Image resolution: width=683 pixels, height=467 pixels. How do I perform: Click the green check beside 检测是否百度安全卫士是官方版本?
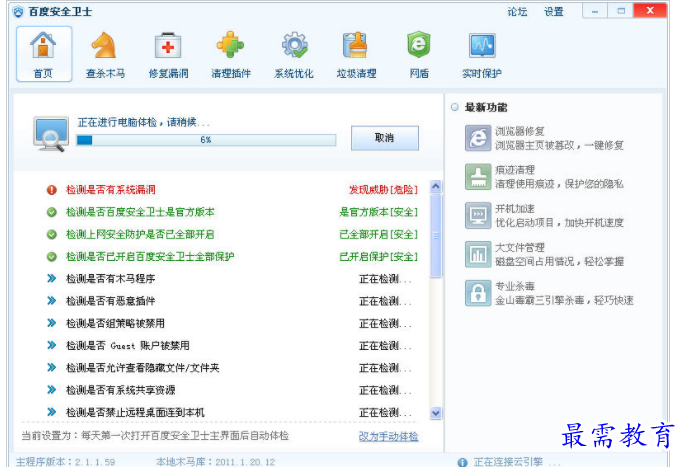(x=52, y=212)
